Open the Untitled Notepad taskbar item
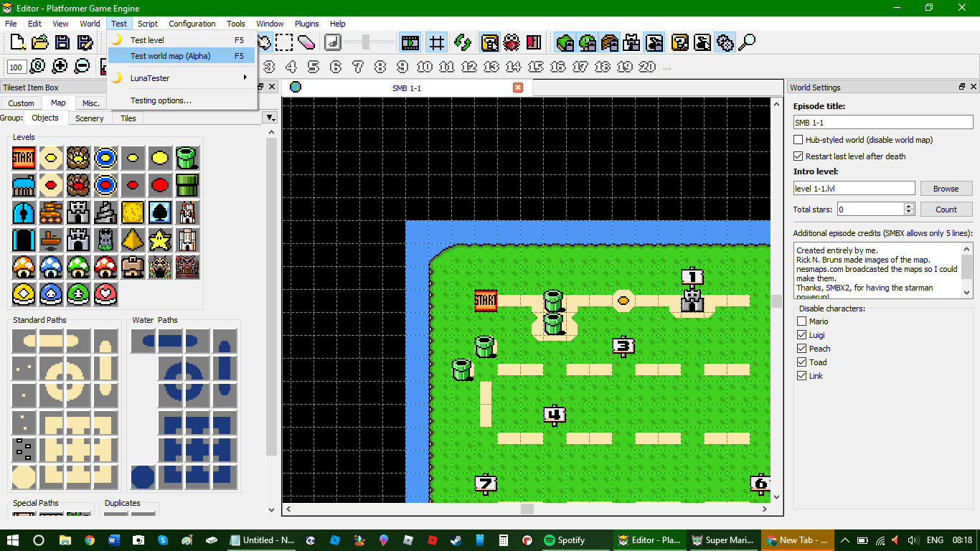980x551 pixels. (263, 540)
